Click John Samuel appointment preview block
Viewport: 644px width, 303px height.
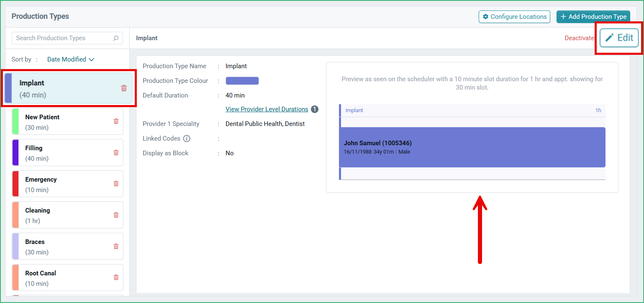pyautogui.click(x=472, y=147)
